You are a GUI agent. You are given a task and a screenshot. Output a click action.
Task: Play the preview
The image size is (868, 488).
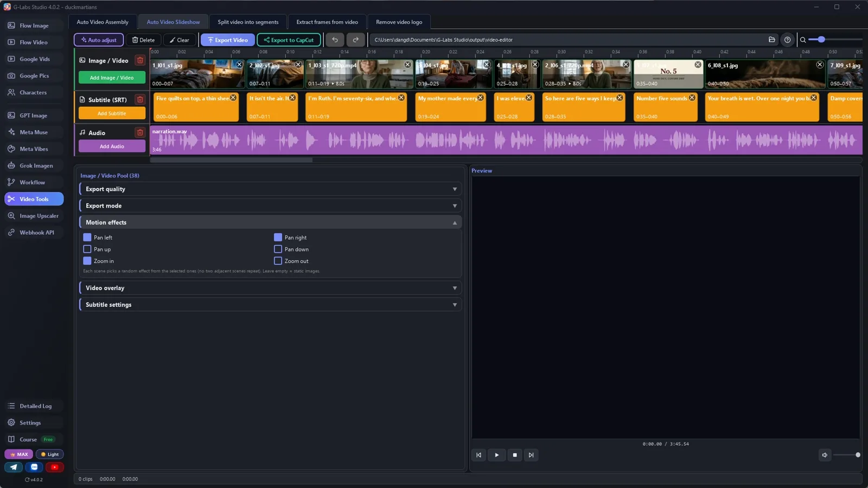[496, 455]
